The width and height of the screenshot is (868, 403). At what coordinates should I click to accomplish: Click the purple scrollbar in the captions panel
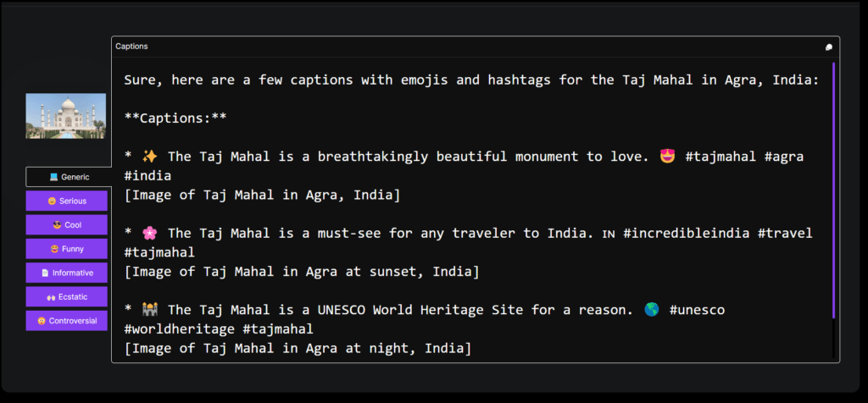pyautogui.click(x=834, y=186)
